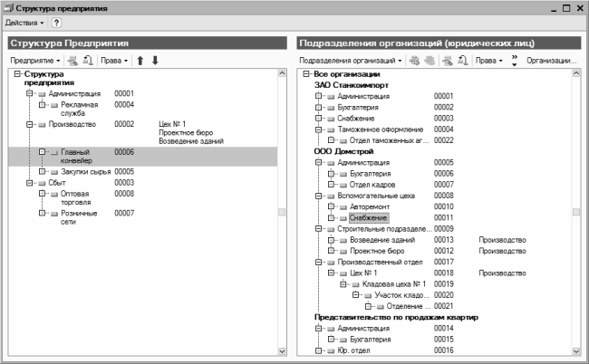Click the edit item icon in left toolbar
The image size is (589, 364).
(x=72, y=61)
